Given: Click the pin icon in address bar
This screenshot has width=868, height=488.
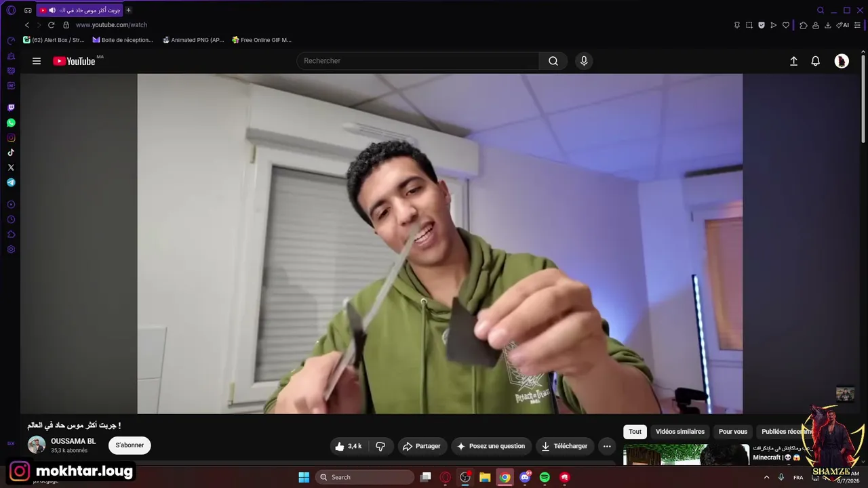Looking at the screenshot, I should (737, 25).
